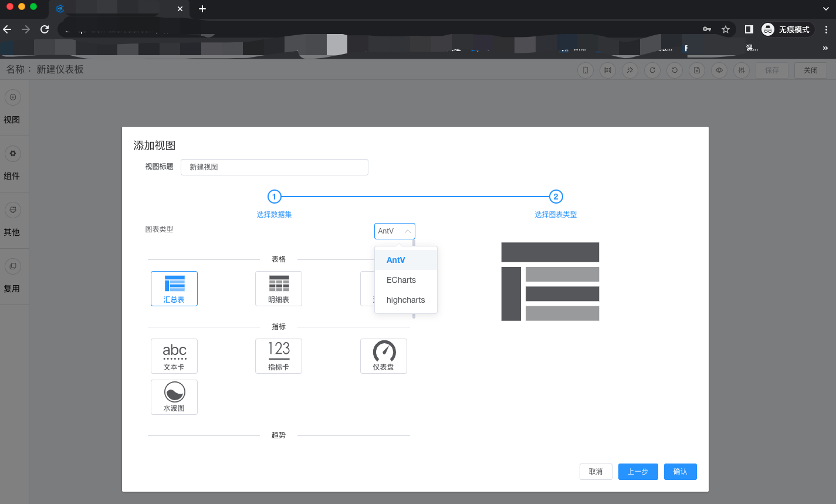This screenshot has height=504, width=836.
Task: Open the browser tab search chevron
Action: point(826,9)
